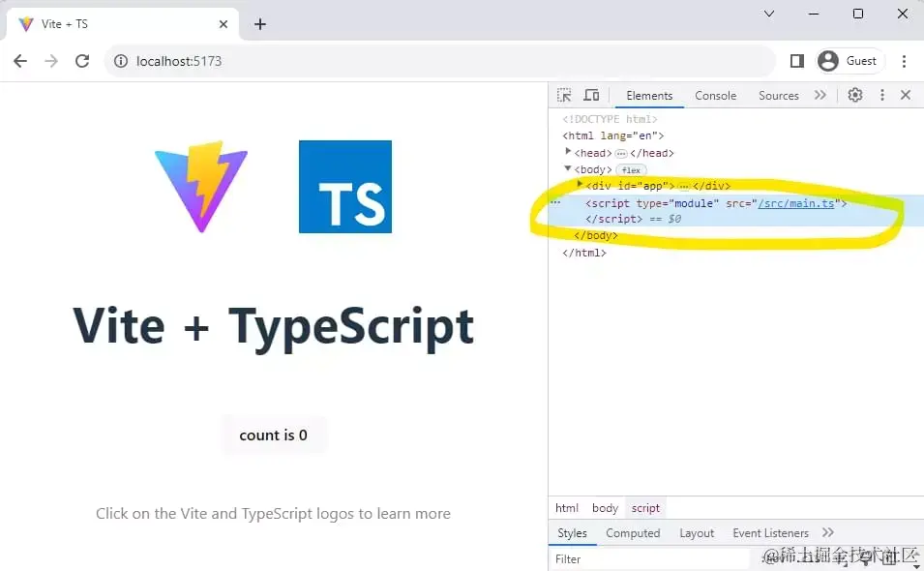Open the Guest profile menu

(849, 61)
